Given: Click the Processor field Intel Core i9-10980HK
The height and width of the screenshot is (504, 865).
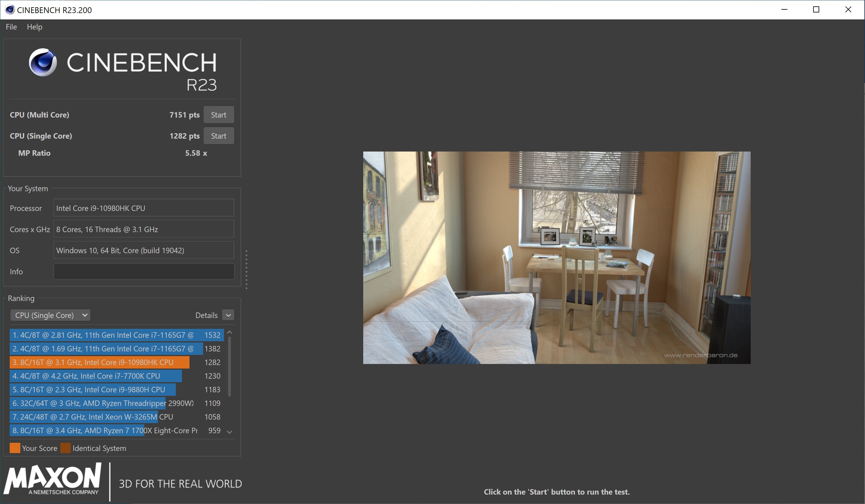Looking at the screenshot, I should click(x=144, y=208).
